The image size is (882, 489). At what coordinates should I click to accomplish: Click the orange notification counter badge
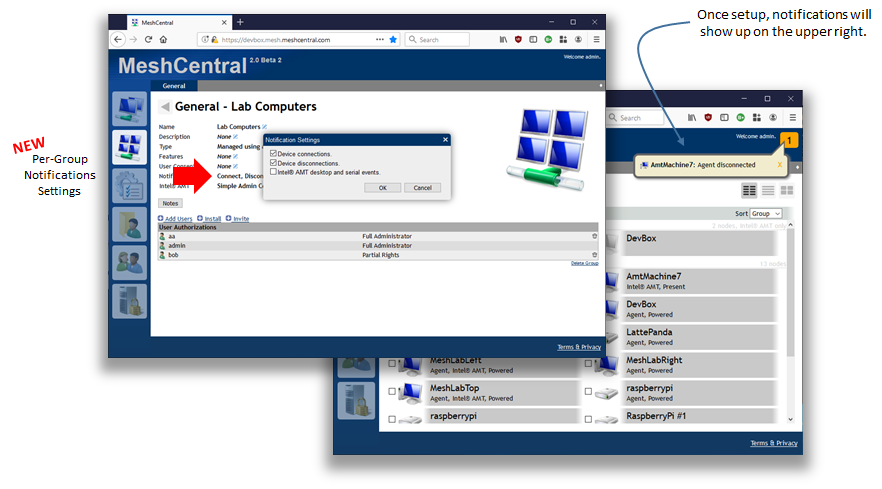pos(789,140)
